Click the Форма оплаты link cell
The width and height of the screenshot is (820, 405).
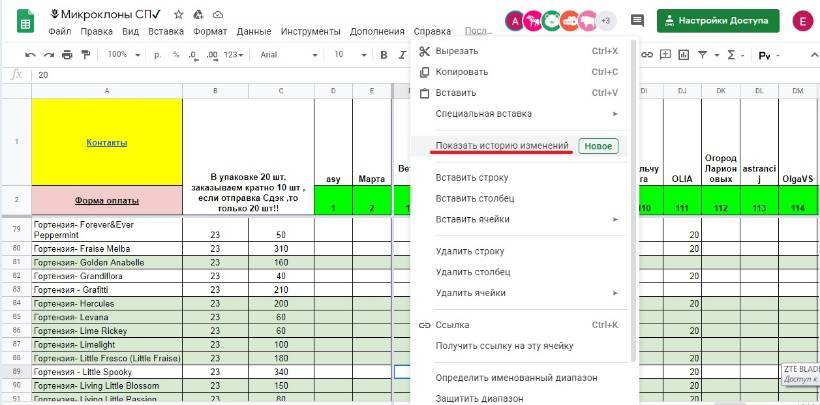[107, 199]
